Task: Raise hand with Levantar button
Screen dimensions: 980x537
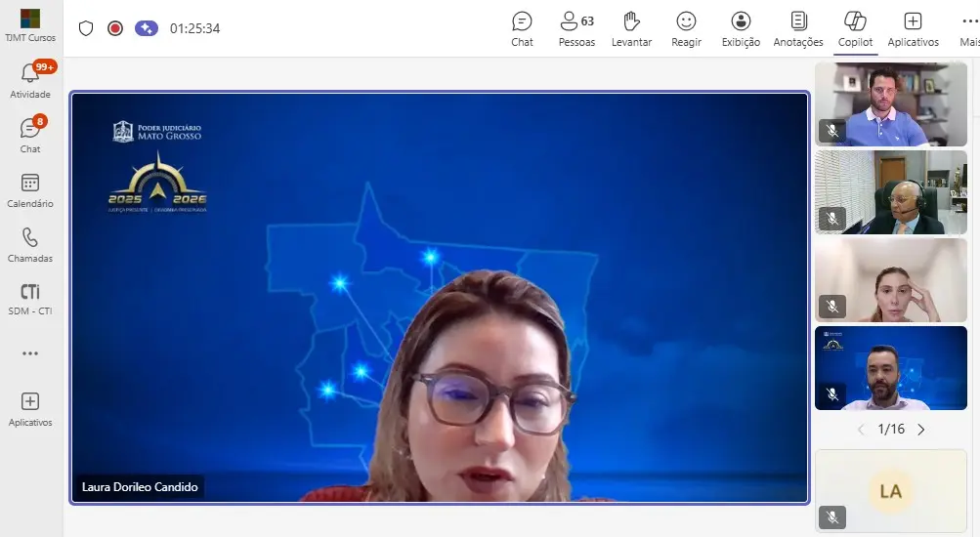Action: point(631,28)
